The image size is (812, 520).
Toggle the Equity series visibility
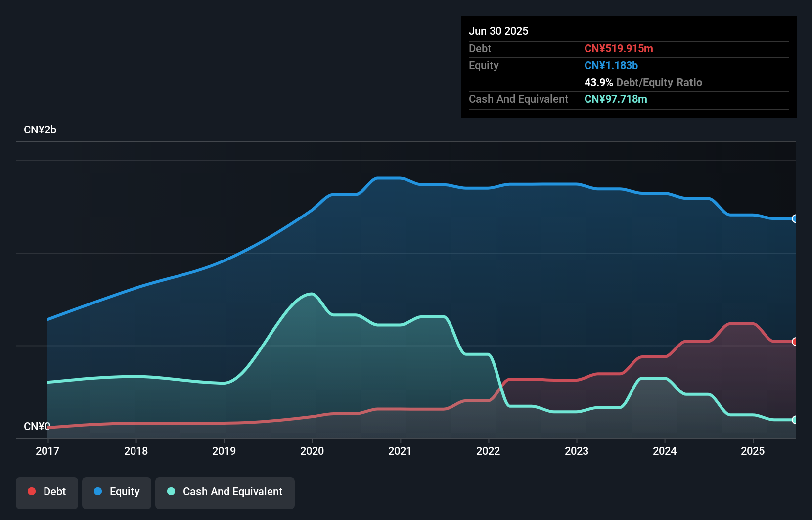tap(116, 491)
